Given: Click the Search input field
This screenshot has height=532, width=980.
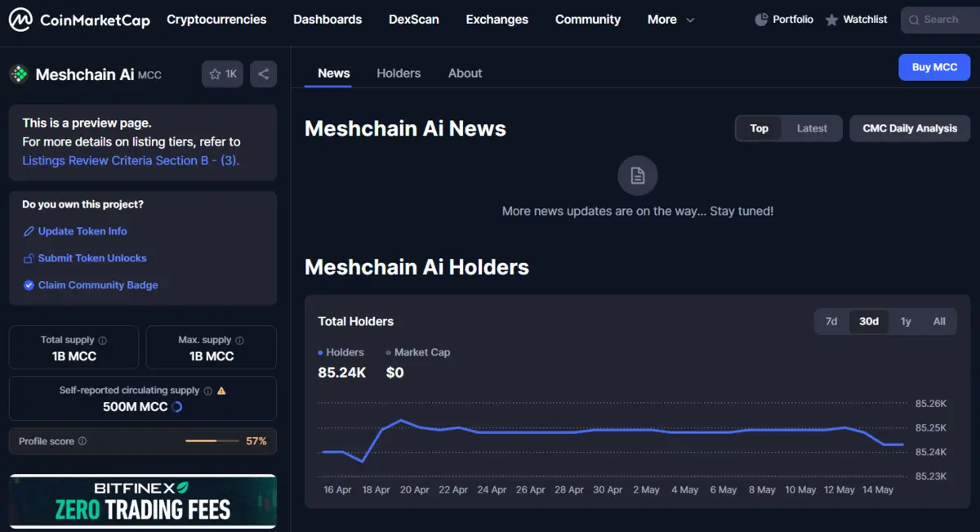Looking at the screenshot, I should (x=940, y=20).
